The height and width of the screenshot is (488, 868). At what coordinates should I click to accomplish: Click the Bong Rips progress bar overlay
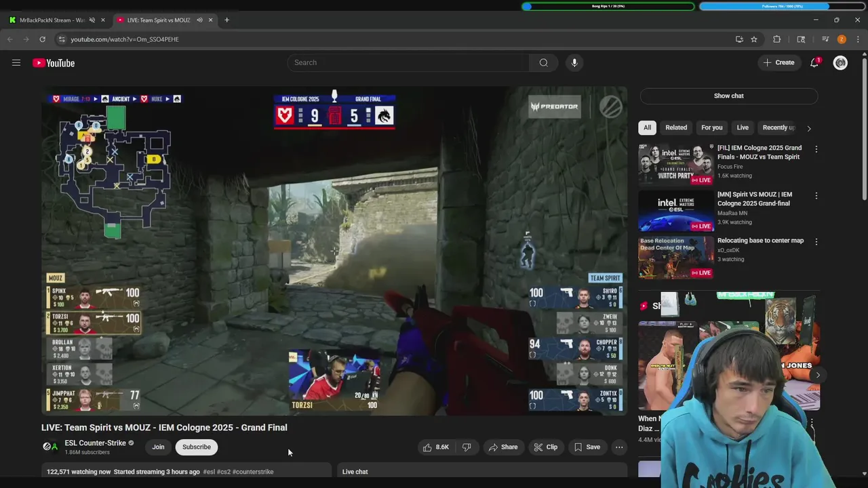608,6
